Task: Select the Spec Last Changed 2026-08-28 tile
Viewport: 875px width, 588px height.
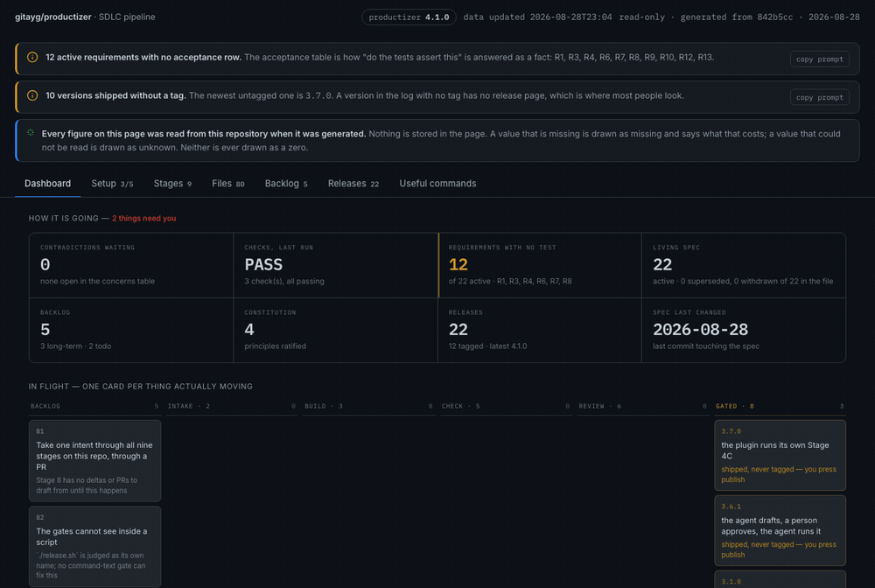Action: (x=743, y=330)
